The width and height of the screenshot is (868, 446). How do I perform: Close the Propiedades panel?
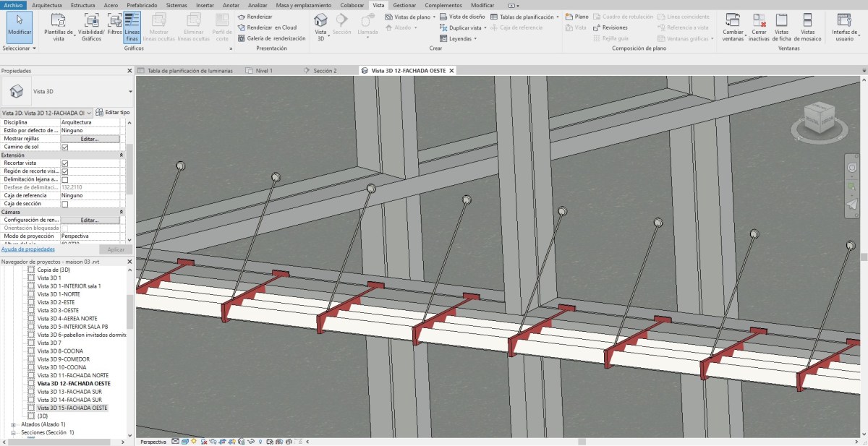(x=130, y=71)
